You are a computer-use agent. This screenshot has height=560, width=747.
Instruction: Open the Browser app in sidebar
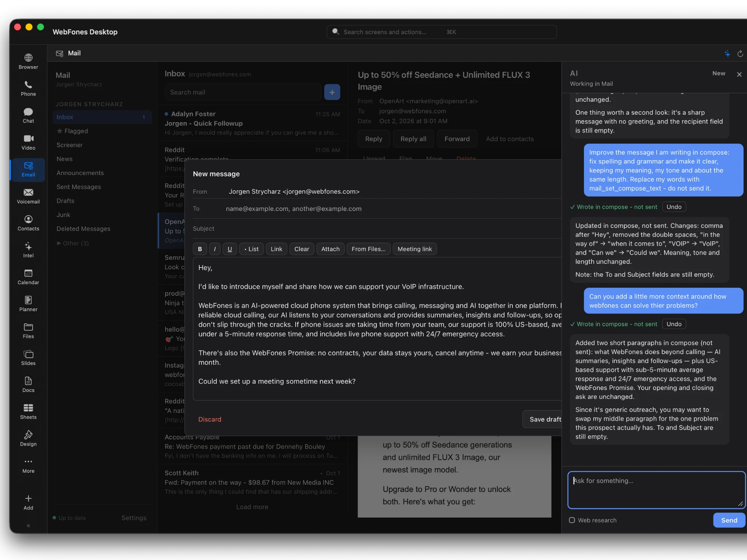click(x=28, y=62)
